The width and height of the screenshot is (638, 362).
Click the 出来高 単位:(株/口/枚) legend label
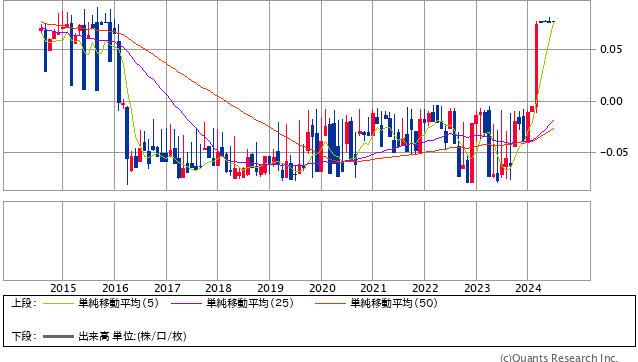132,336
